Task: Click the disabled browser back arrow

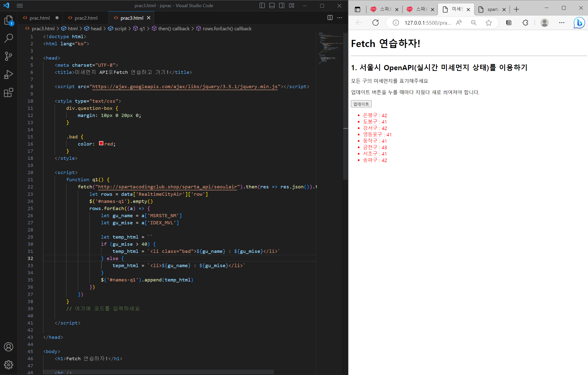Action: click(359, 23)
